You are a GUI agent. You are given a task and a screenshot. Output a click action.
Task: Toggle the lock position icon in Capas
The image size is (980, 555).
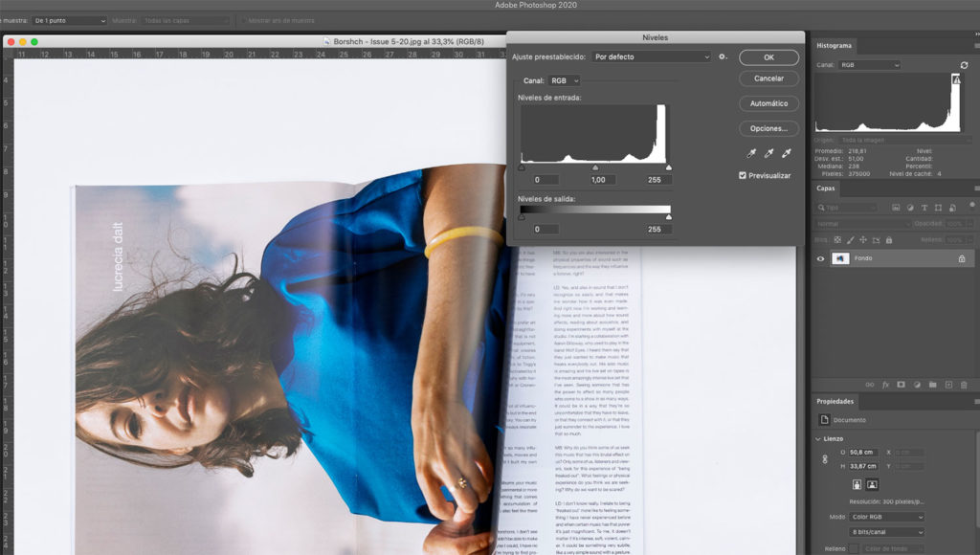click(861, 239)
